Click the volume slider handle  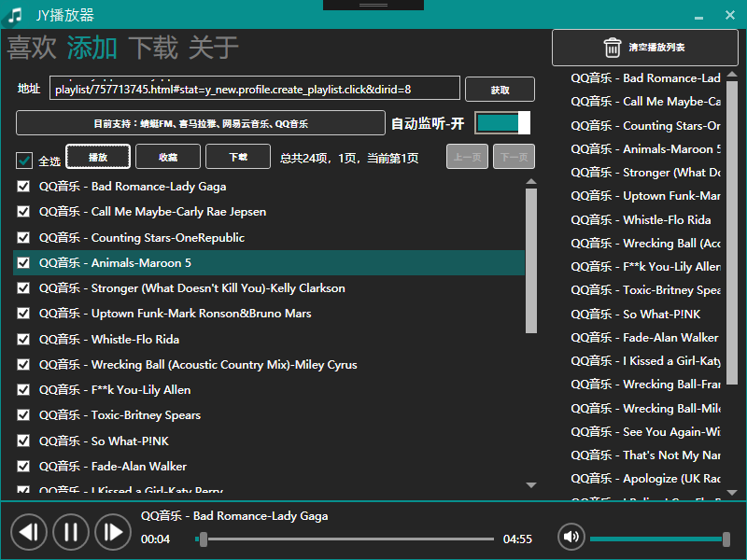726,539
